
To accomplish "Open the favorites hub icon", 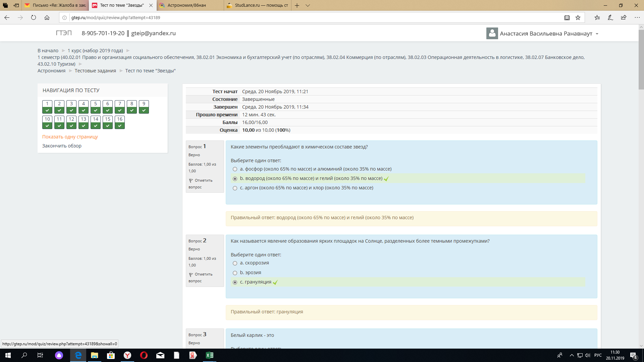I will point(597,18).
